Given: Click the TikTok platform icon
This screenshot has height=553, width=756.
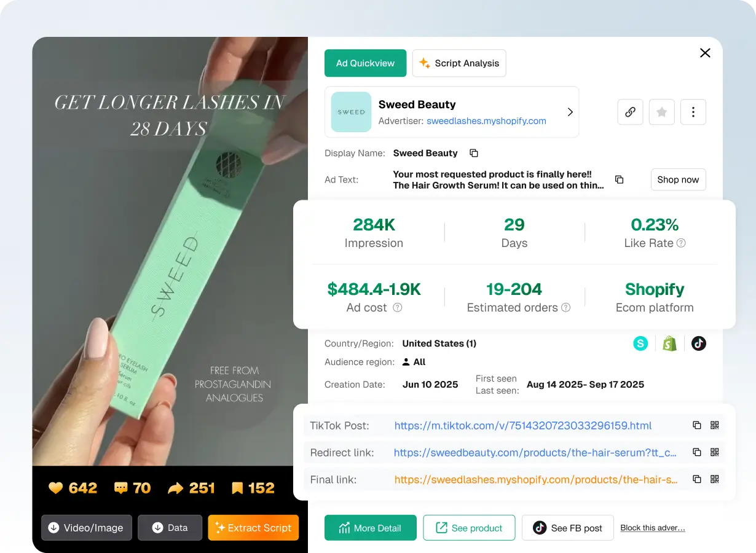Looking at the screenshot, I should coord(698,343).
